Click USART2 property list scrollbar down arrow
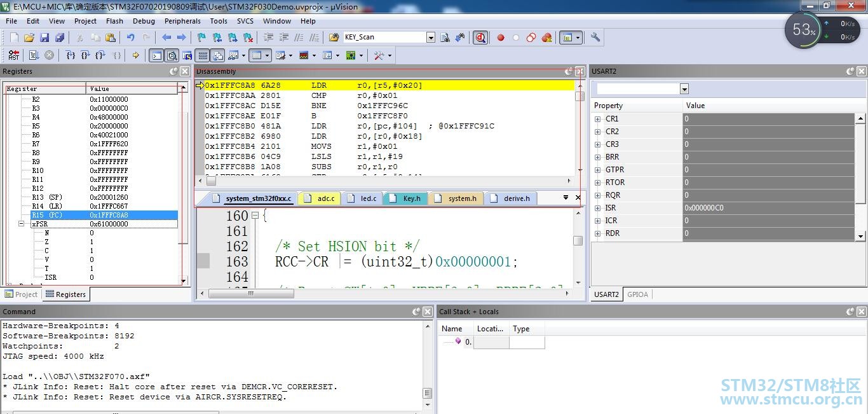Viewport: 868px width, 414px height. pyautogui.click(x=860, y=236)
